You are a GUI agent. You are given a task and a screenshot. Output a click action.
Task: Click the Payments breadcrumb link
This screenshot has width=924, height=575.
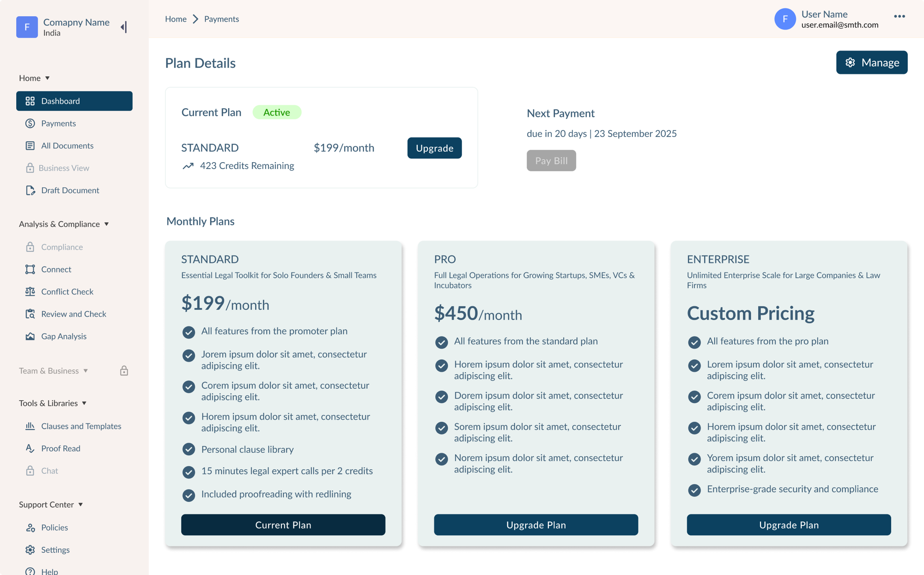coord(222,19)
